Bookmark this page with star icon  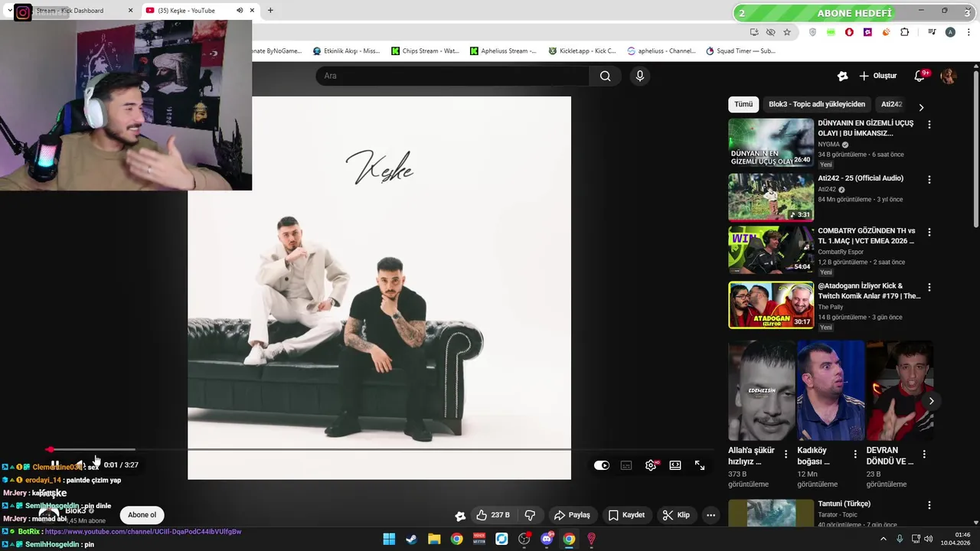point(787,32)
